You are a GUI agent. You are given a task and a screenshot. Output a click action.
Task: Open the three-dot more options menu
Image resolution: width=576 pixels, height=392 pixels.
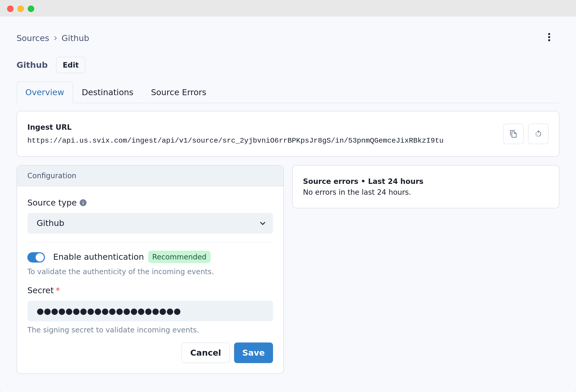tap(549, 37)
